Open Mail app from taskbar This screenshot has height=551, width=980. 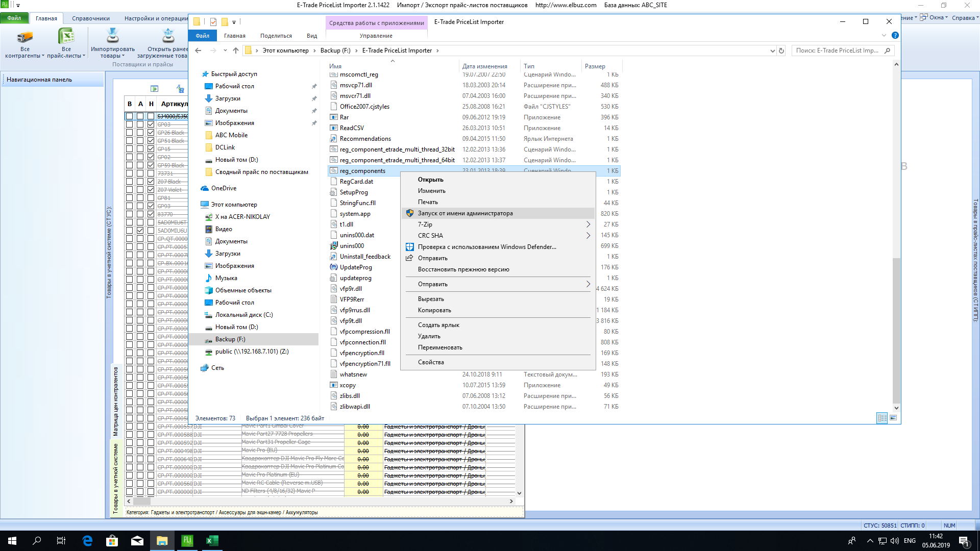click(x=137, y=541)
